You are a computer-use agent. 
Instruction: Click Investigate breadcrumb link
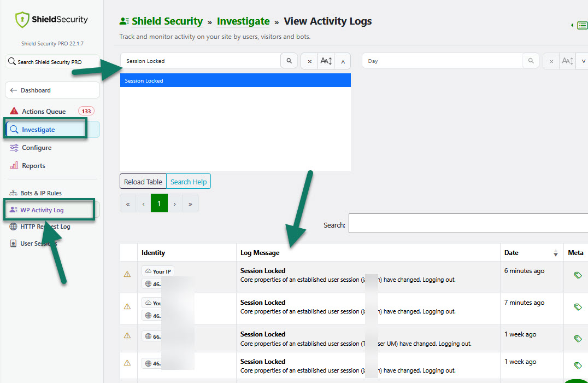tap(243, 21)
